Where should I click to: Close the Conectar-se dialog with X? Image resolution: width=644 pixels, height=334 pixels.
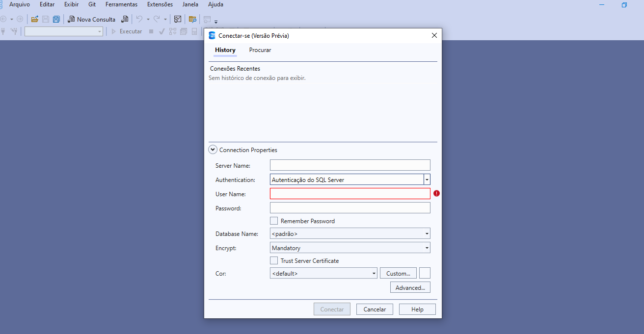tap(434, 35)
